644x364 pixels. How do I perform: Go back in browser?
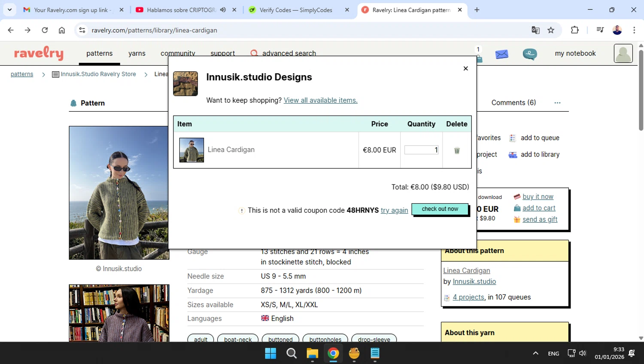11,30
